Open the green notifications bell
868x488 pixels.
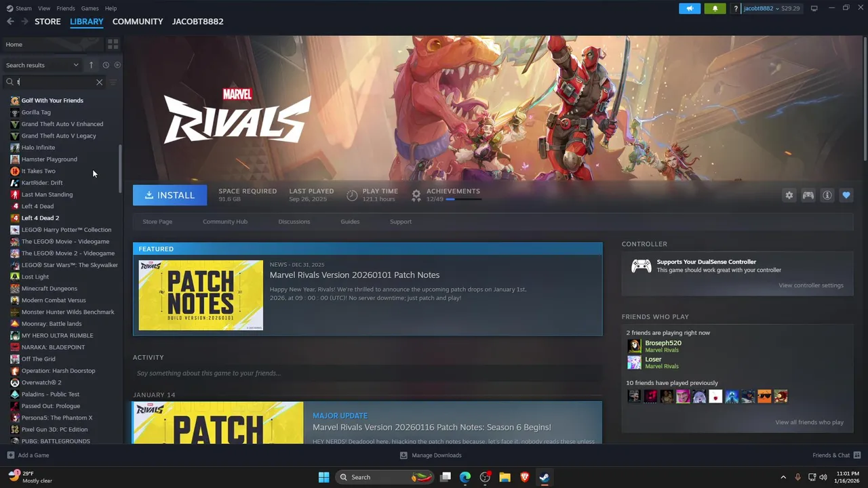pyautogui.click(x=715, y=8)
